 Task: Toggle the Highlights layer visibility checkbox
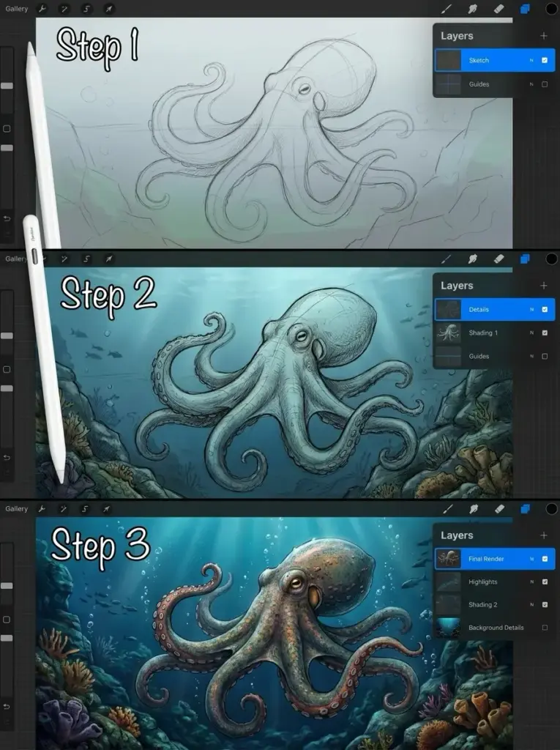click(545, 582)
